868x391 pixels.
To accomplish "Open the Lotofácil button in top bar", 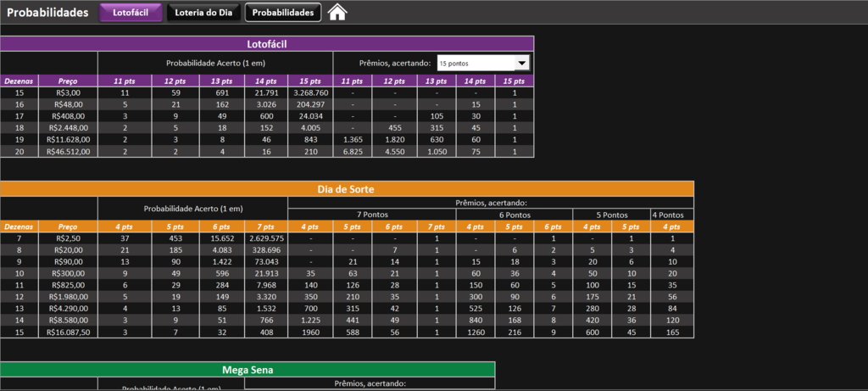I will pyautogui.click(x=131, y=12).
